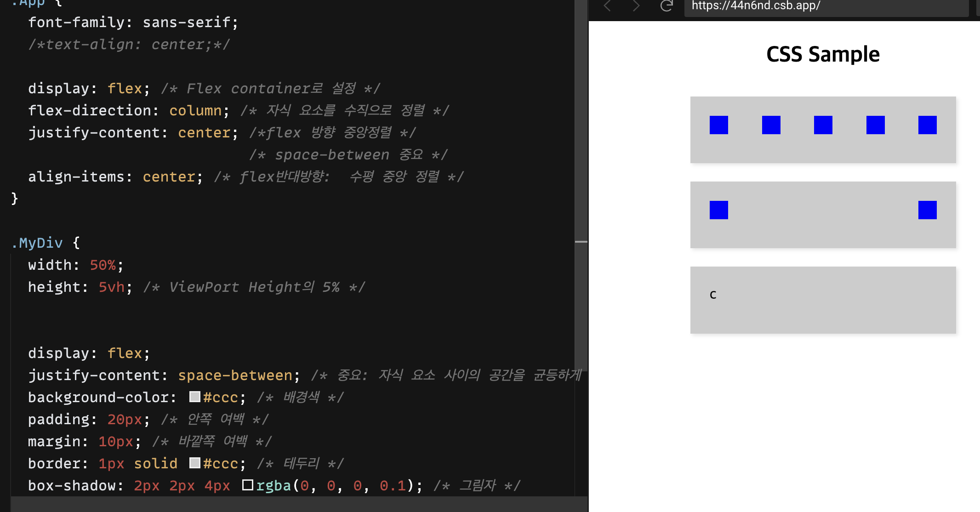The height and width of the screenshot is (512, 980).
Task: Click the preview forward navigation arrow
Action: coord(636,6)
